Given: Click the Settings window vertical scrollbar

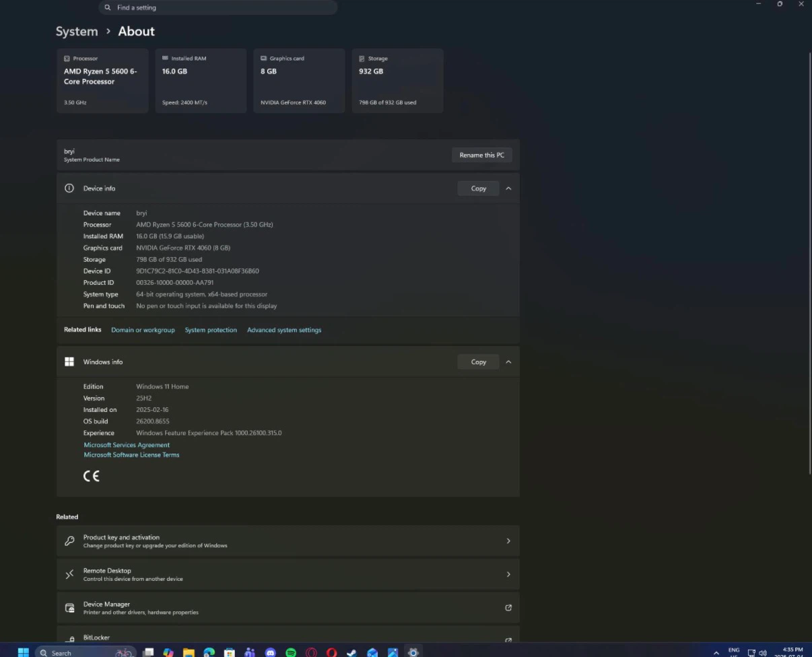Looking at the screenshot, I should (810, 263).
